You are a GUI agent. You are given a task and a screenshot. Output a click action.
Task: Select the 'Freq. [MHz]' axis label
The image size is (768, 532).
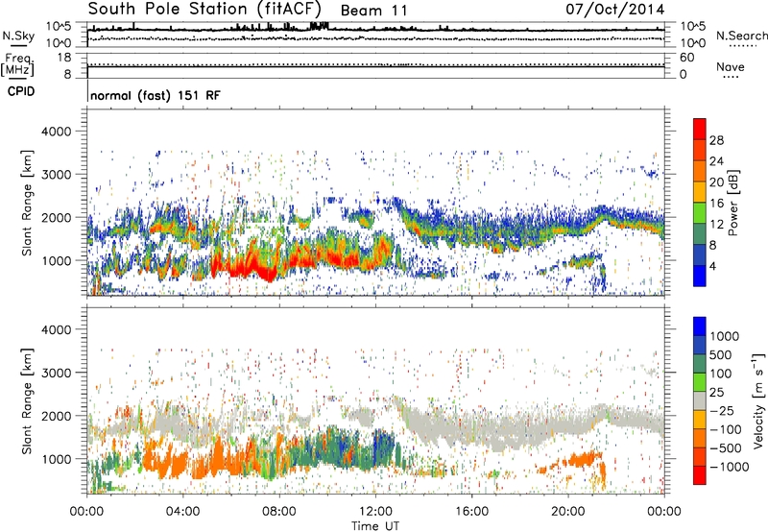[17, 65]
